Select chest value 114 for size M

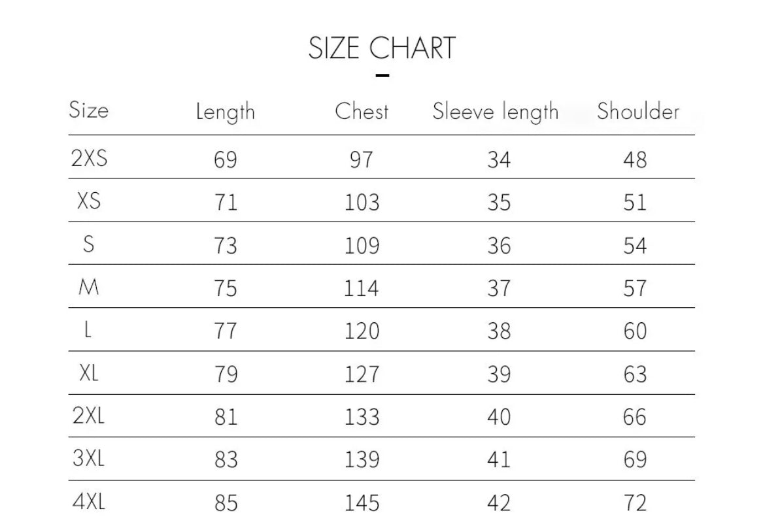[x=362, y=288]
